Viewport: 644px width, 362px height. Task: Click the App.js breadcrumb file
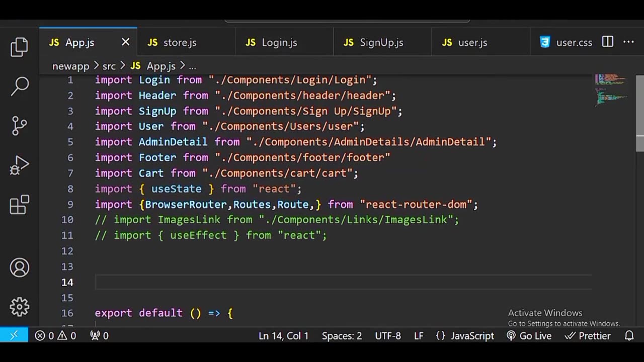click(x=153, y=66)
